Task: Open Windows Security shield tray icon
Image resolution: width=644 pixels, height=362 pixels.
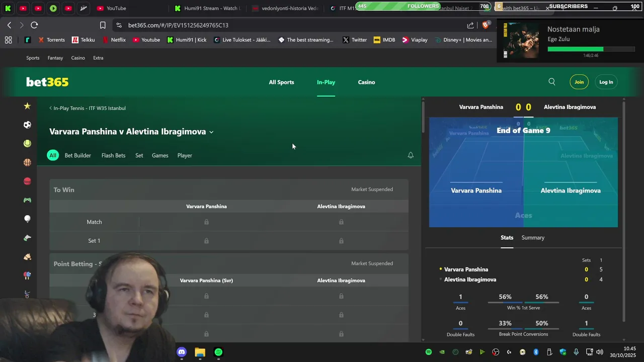Action: tap(563, 352)
